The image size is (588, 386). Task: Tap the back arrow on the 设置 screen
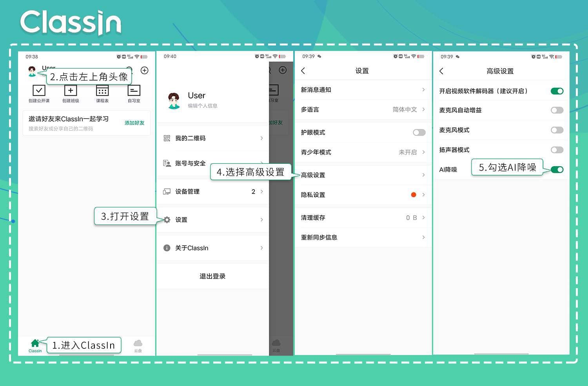(303, 71)
